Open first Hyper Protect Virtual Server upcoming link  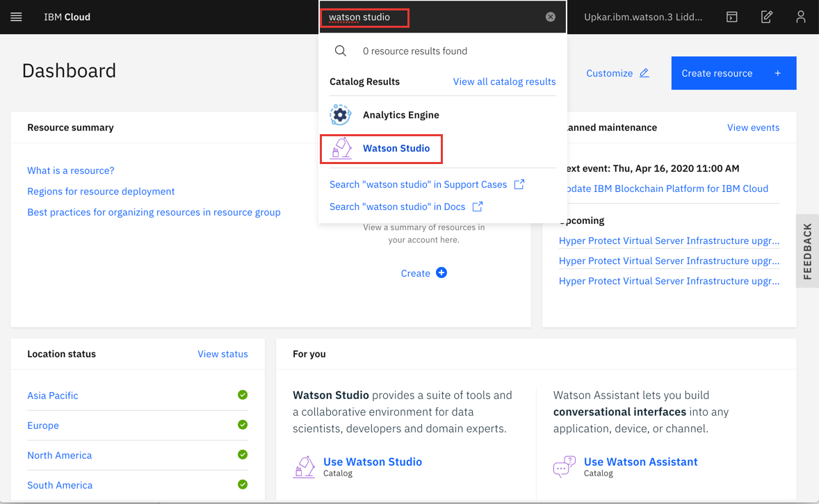coord(669,241)
